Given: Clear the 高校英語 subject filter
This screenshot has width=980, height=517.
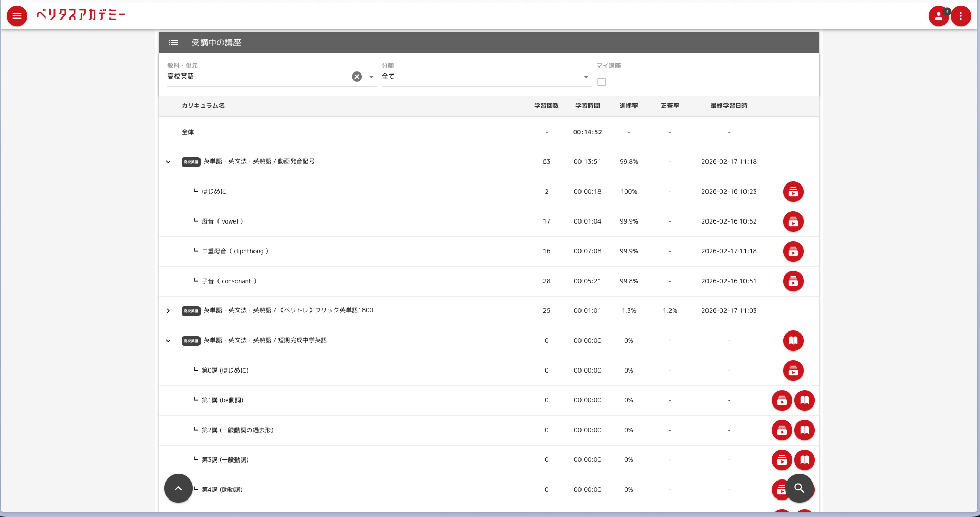Looking at the screenshot, I should coord(357,77).
